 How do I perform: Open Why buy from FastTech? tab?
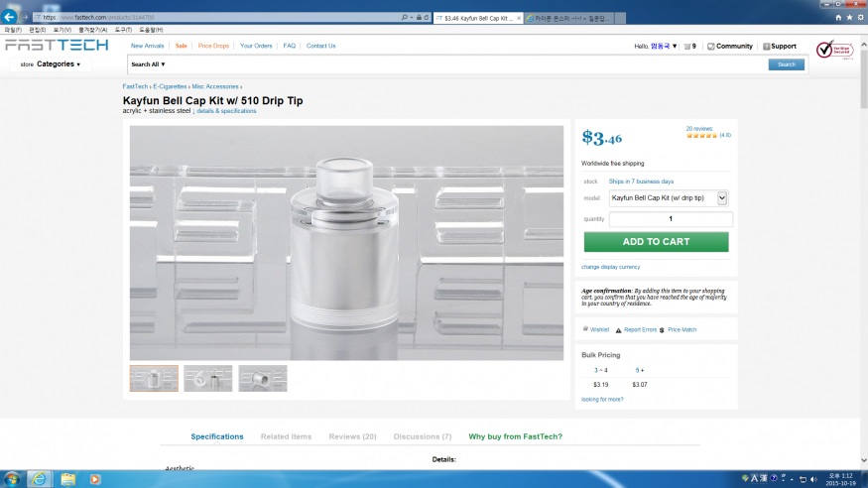(516, 436)
